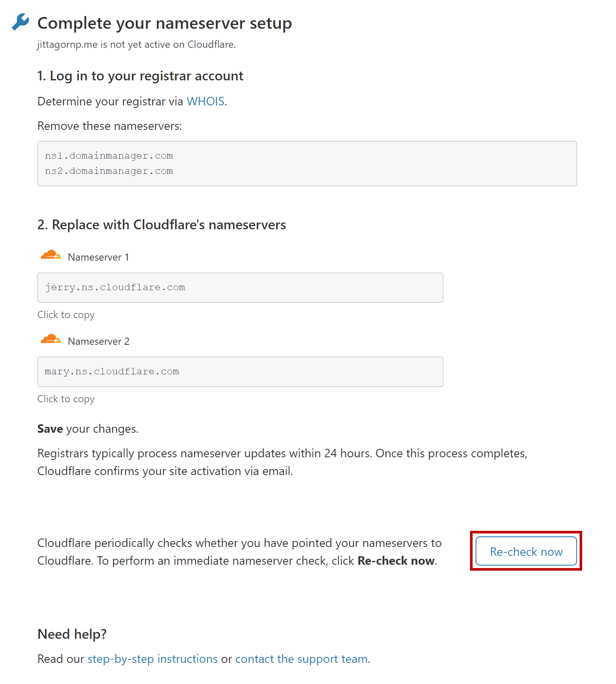Viewport: 616px width, 684px height.
Task: Click the "Need help?" heading
Action: pos(72,634)
